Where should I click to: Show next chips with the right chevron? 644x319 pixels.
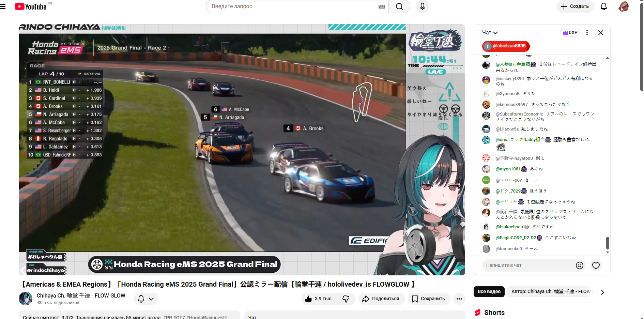[602, 292]
